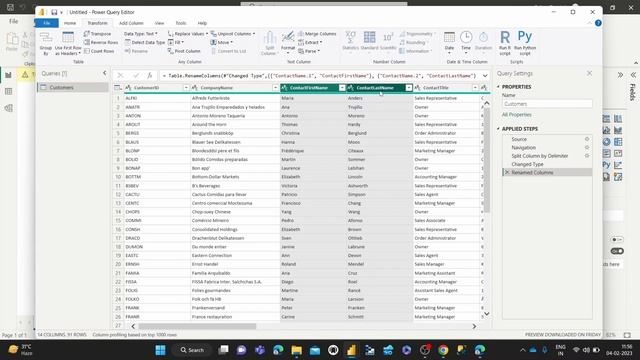Image resolution: width=640 pixels, height=360 pixels.
Task: Open ContactLastName column filter dropdown
Action: 409,88
